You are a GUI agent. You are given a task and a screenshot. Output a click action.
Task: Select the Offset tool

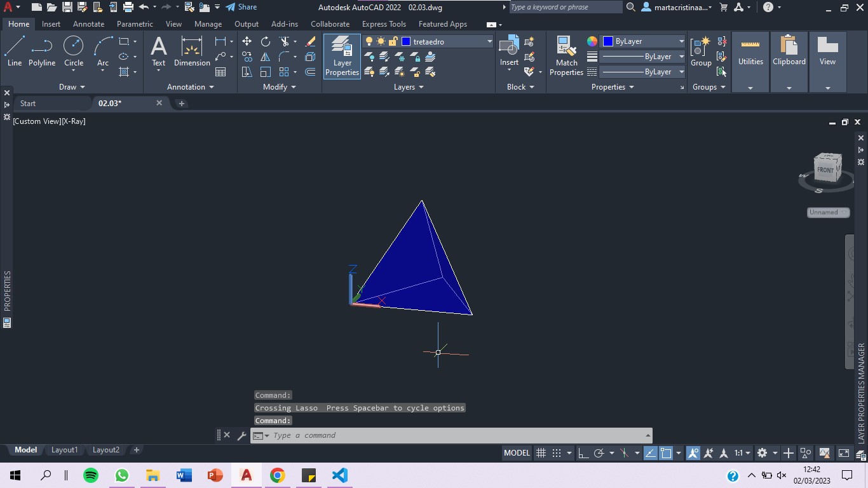[310, 72]
